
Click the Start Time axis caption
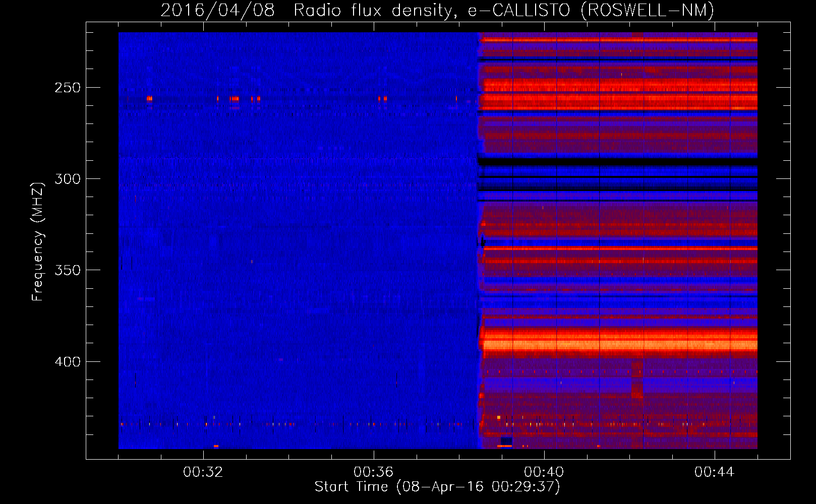click(x=437, y=487)
